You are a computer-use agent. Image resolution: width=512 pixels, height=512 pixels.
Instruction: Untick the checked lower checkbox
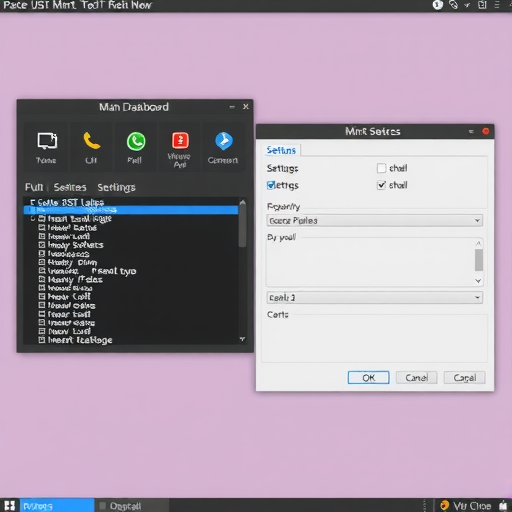click(x=381, y=185)
